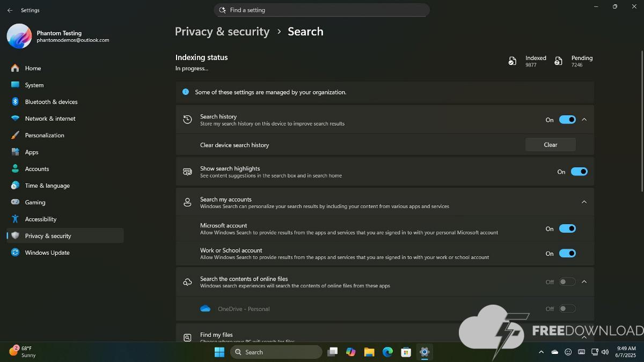Launch File Explorer from the taskbar

coord(369,352)
